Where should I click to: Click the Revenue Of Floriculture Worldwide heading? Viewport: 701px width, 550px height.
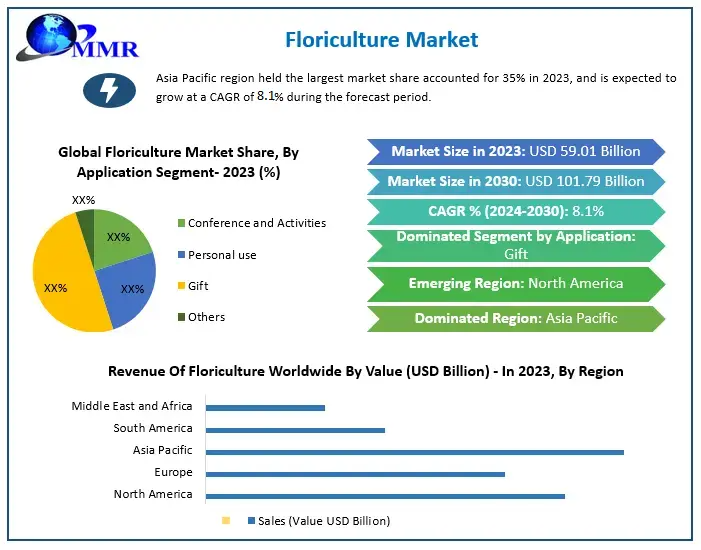366,371
